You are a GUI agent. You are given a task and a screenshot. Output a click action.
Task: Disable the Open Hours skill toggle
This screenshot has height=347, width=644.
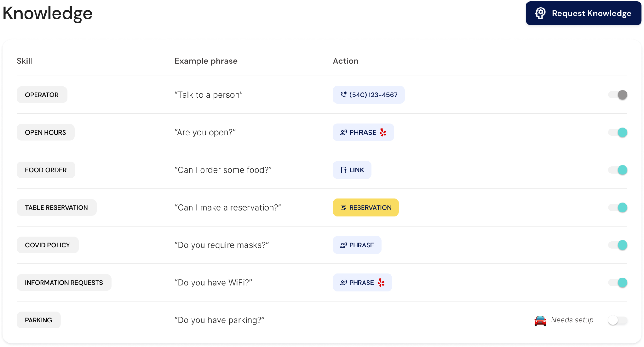point(618,132)
